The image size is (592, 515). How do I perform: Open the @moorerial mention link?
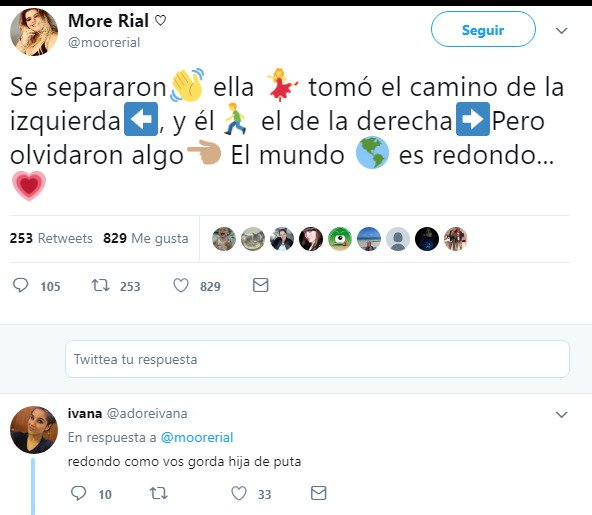tap(197, 437)
